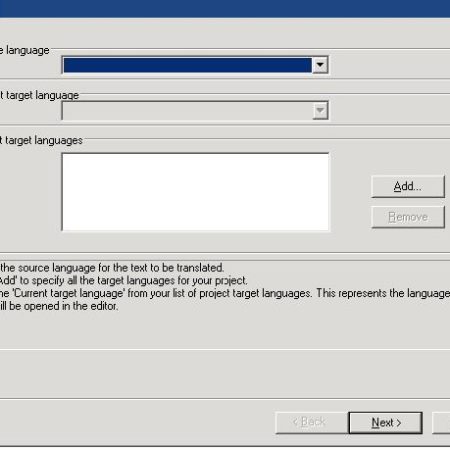The image size is (450, 450).
Task: Click the hint about the source language text
Action: [112, 268]
